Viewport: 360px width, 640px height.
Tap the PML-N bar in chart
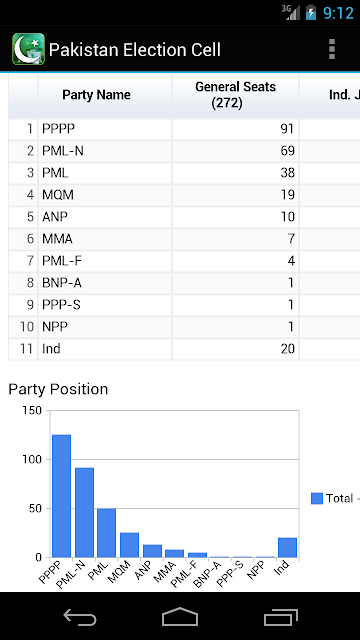click(x=84, y=513)
